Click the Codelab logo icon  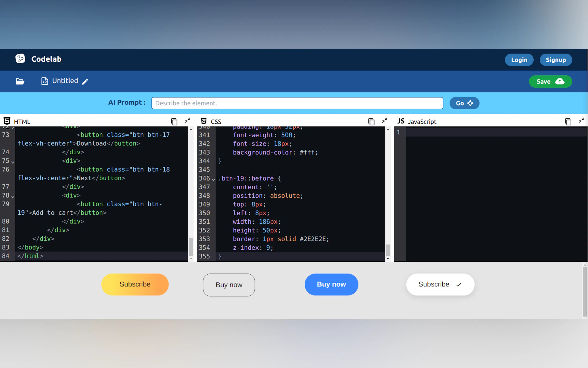(20, 59)
